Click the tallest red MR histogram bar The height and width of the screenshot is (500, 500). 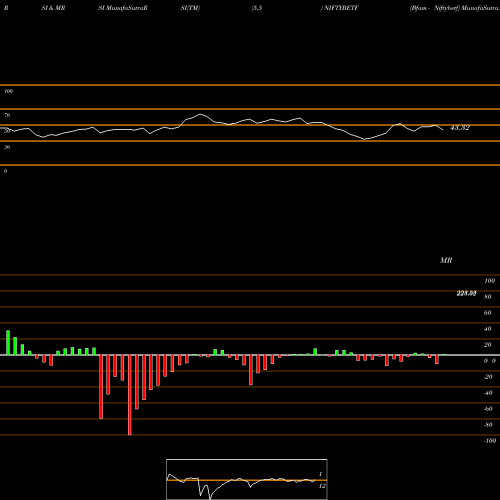point(130,395)
